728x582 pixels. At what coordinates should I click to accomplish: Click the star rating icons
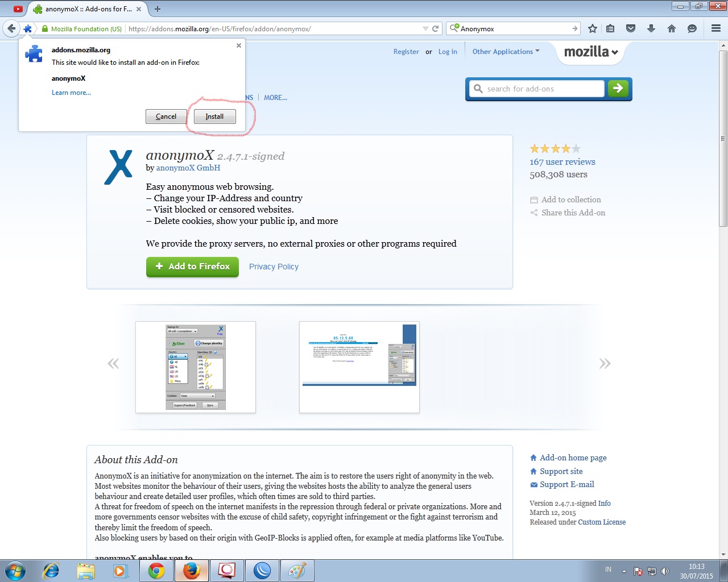(555, 149)
